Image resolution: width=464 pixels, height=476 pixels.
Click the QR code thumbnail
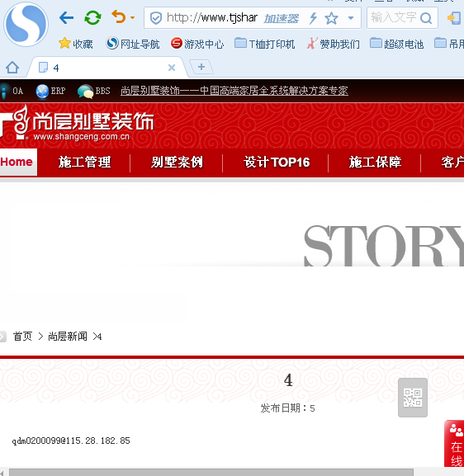click(413, 397)
